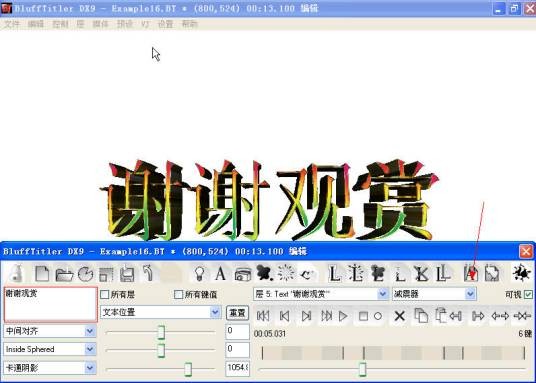Open the 控制 menu
Viewport: 536px width, 383px height.
pos(60,24)
